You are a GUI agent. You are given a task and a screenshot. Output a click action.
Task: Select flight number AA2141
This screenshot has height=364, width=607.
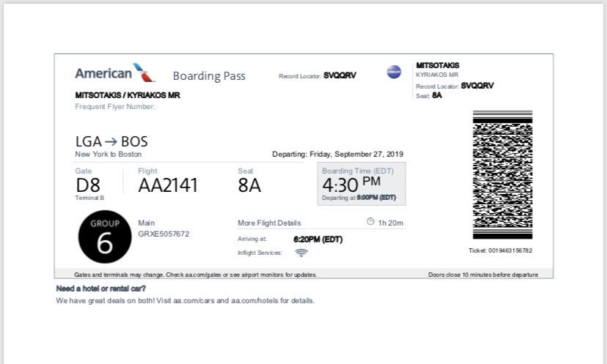(x=168, y=185)
